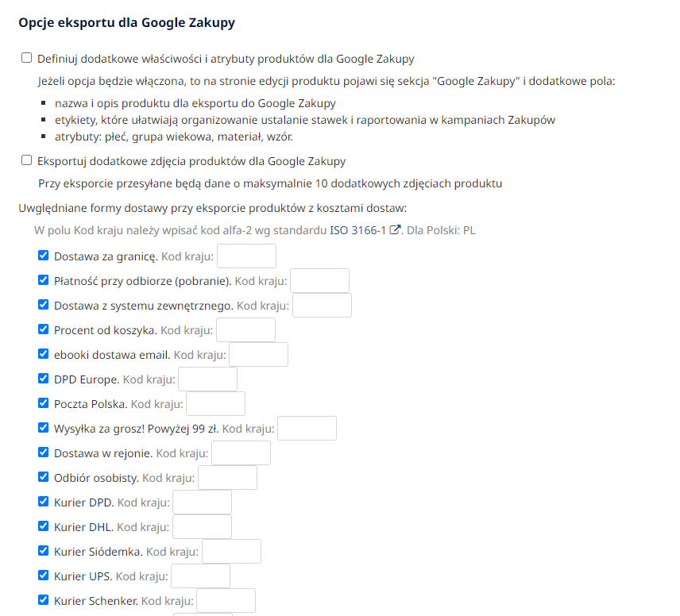
Task: Click country code field for Procent od koszyka
Action: pyautogui.click(x=245, y=330)
